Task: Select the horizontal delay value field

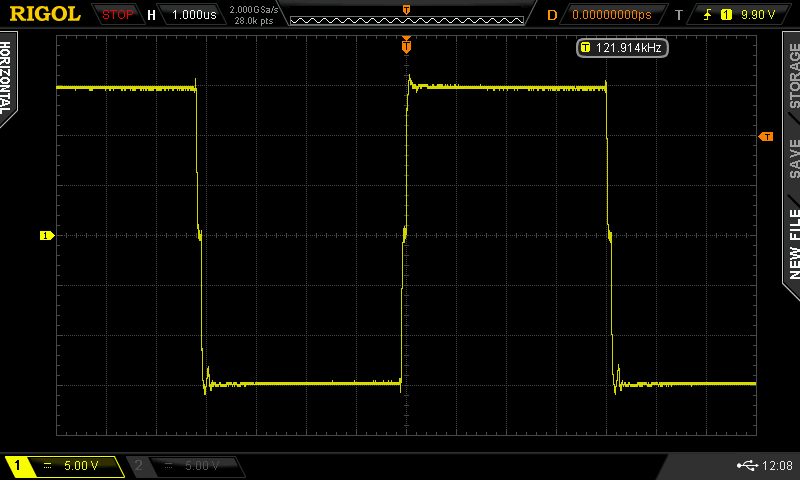Action: pos(610,15)
